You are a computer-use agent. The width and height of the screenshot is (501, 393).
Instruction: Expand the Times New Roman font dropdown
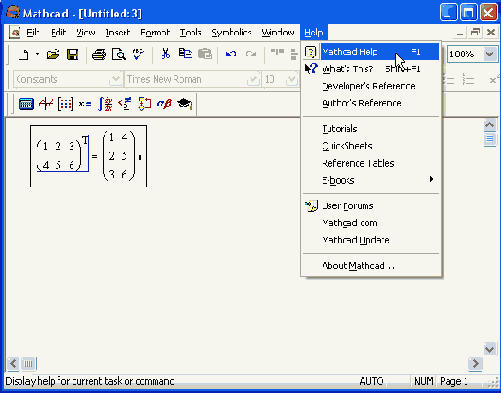[253, 80]
